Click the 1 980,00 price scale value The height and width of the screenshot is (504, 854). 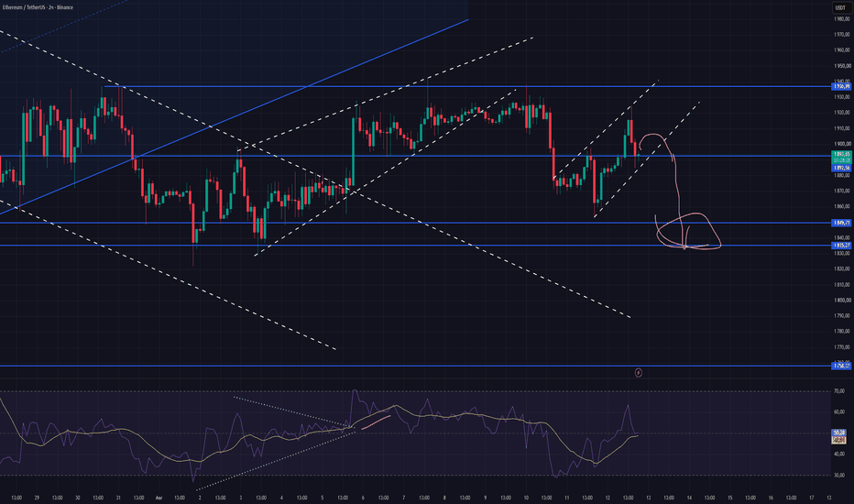click(841, 19)
